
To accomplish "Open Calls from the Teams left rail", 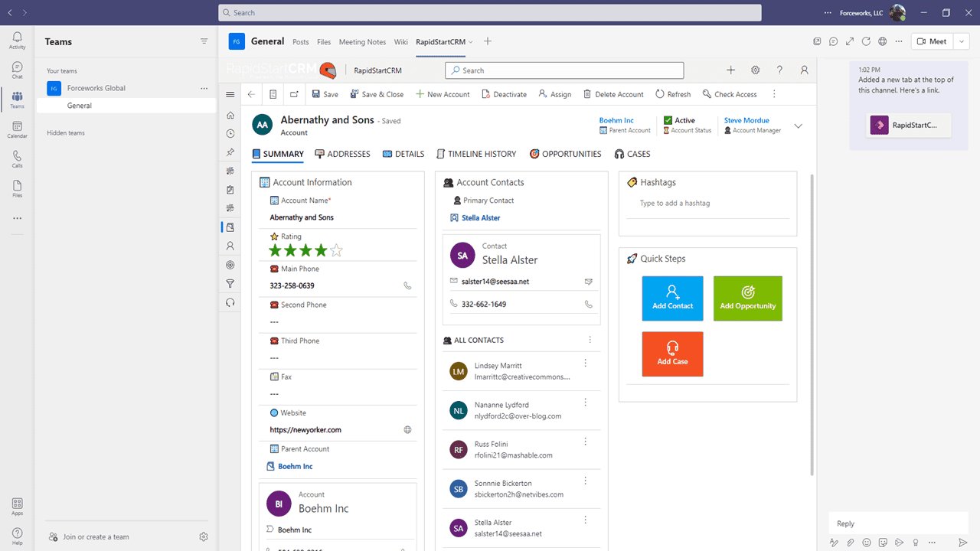I will pos(16,159).
